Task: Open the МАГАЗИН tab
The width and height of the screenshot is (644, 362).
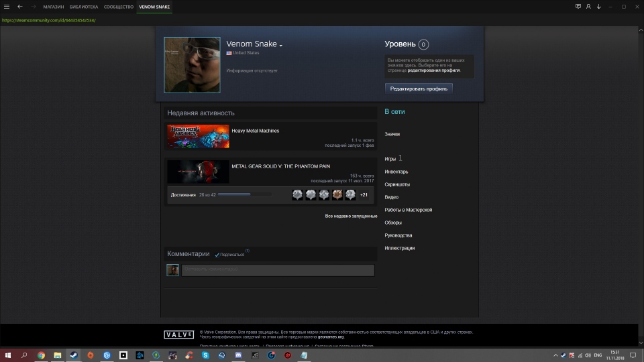Action: [54, 7]
